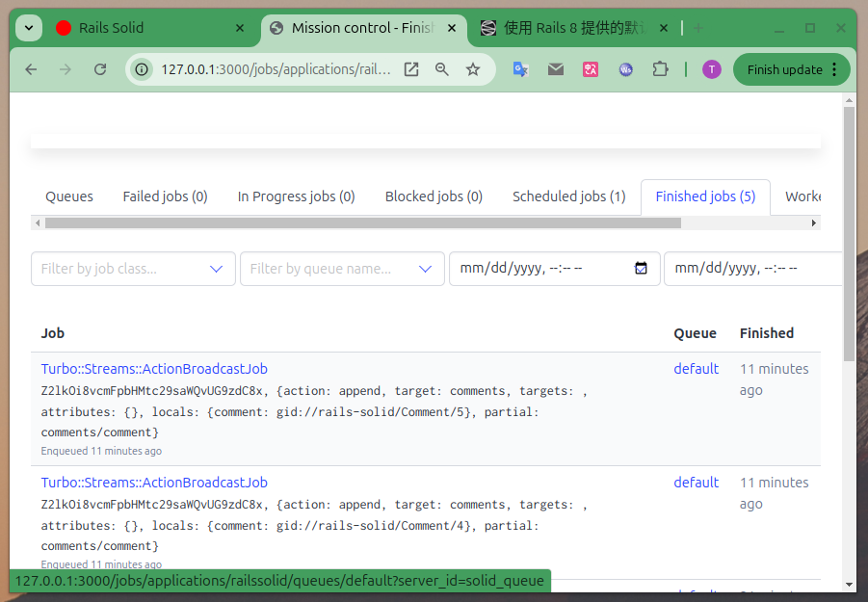Click the open-in-app icon in address bar
Screen dimensions: 868x602
(411, 69)
